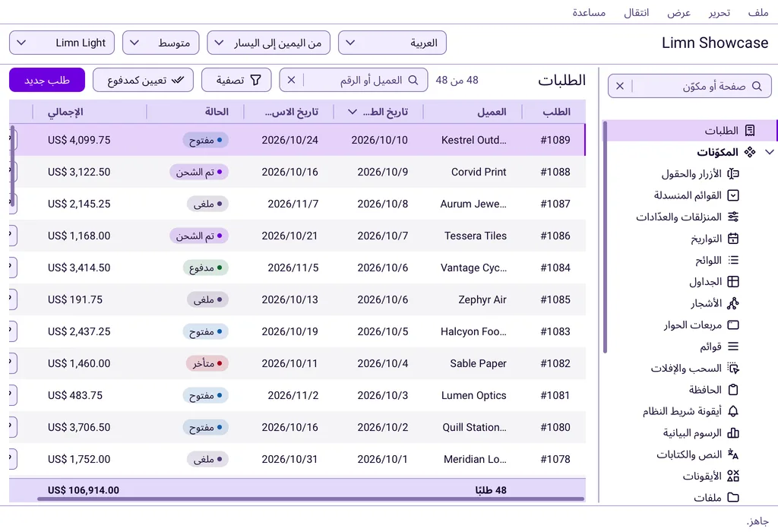Open the ملف menu
778x532 pixels.
tap(758, 13)
